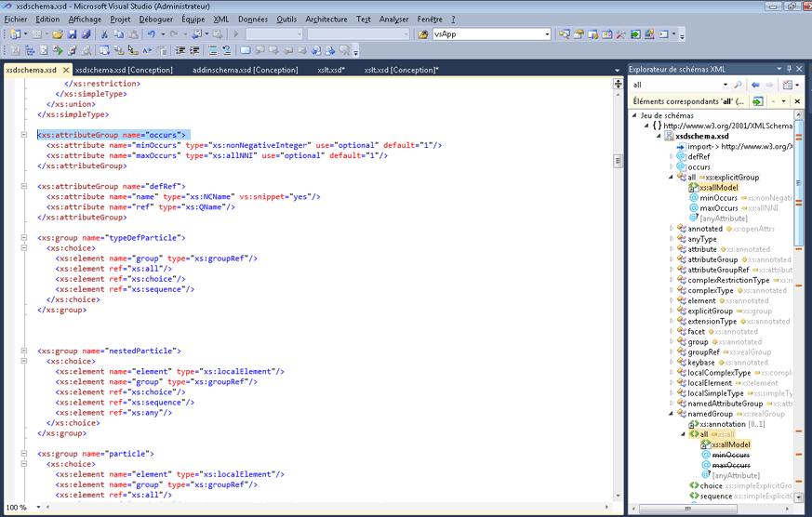The width and height of the screenshot is (812, 517).
Task: Expand the defRef node in schema tree
Action: (x=672, y=156)
